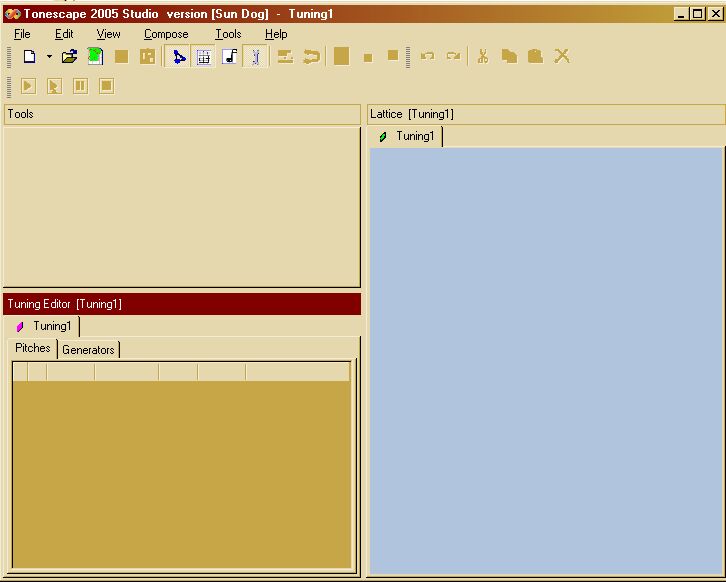Click the Play from cursor button

coord(54,86)
